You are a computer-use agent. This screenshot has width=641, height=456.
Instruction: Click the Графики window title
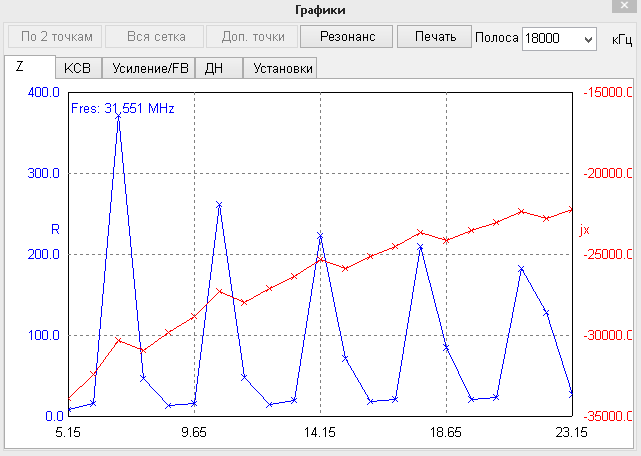click(320, 10)
